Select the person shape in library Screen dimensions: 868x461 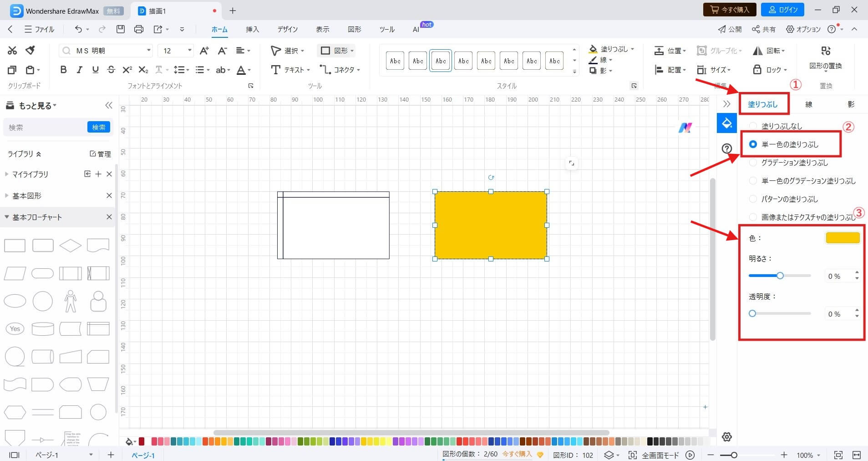coord(70,301)
